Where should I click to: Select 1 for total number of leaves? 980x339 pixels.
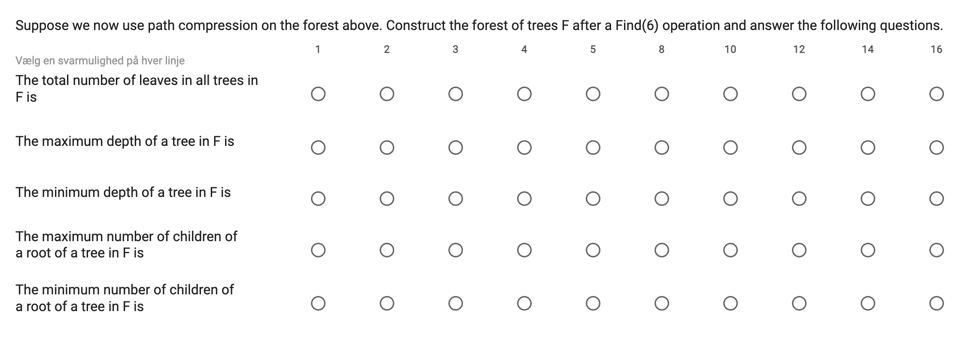tap(318, 94)
